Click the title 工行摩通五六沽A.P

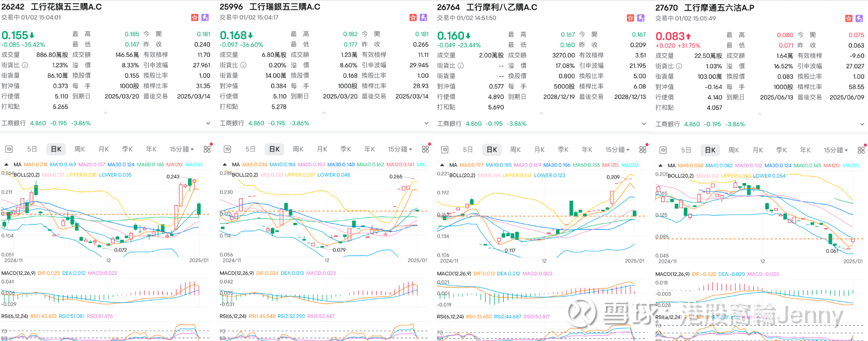(x=719, y=8)
